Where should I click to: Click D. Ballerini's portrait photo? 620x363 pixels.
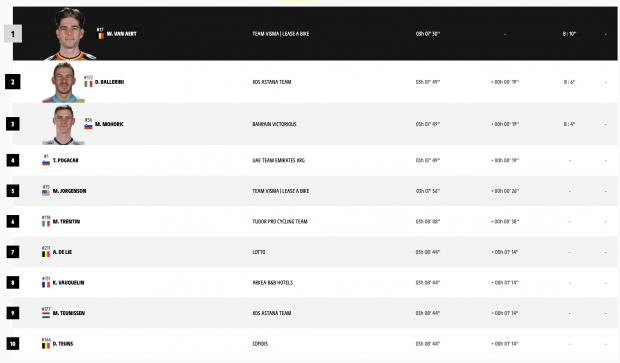[63, 82]
